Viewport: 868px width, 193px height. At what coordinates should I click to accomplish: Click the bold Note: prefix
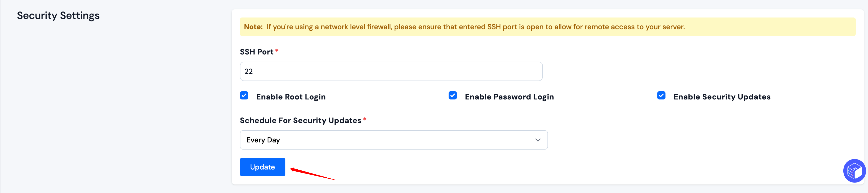(253, 27)
